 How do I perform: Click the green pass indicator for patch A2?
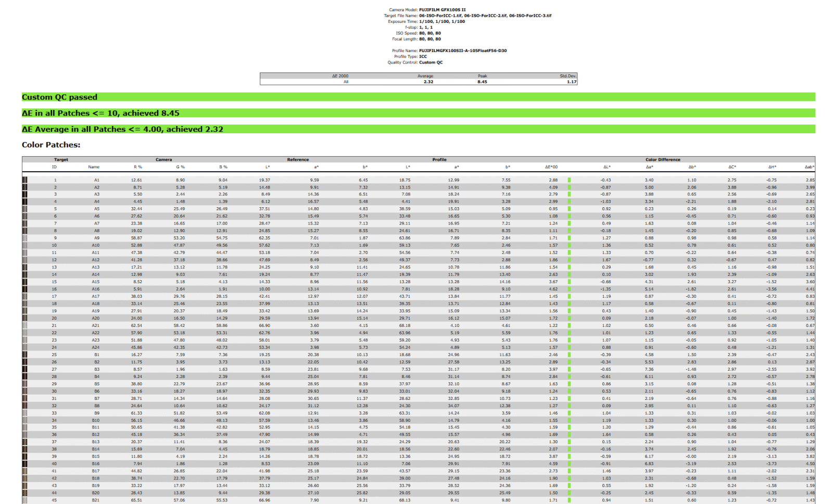coord(569,187)
